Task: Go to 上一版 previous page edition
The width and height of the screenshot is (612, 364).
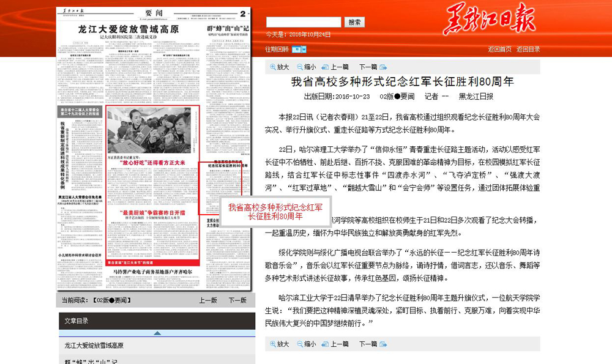Action: [x=208, y=300]
